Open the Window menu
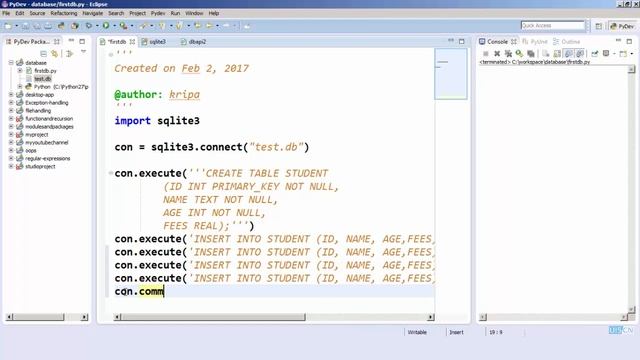This screenshot has width=640, height=360. [x=194, y=13]
